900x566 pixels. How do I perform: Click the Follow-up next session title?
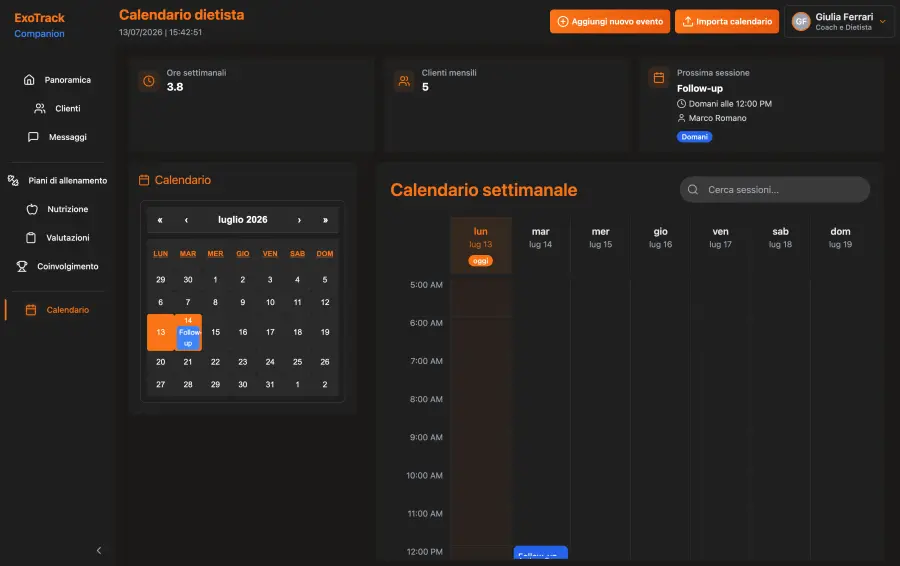point(700,88)
